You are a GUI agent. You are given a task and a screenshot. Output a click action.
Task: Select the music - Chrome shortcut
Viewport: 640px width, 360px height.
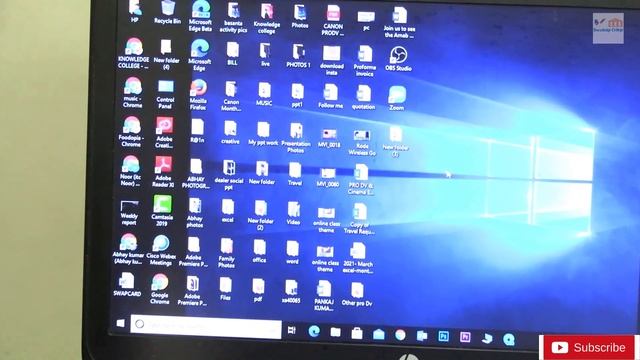click(x=132, y=93)
